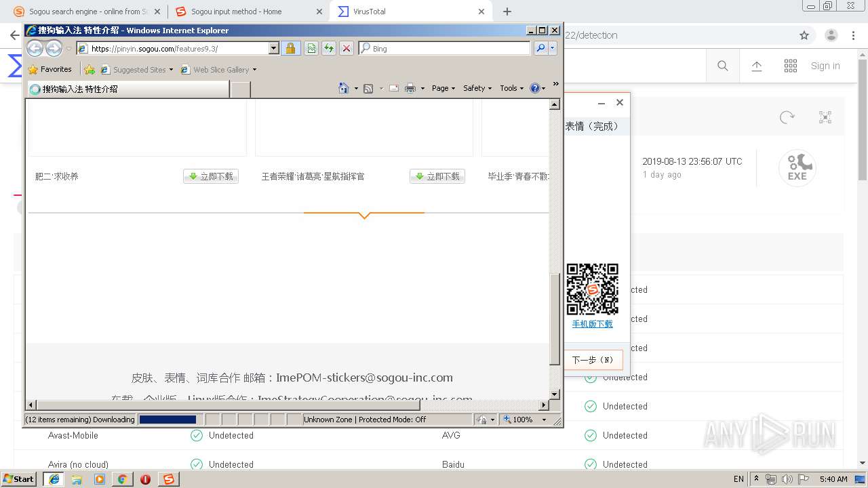Open Opera icon in taskbar
Viewport: 868px width, 488px height.
pyautogui.click(x=145, y=479)
